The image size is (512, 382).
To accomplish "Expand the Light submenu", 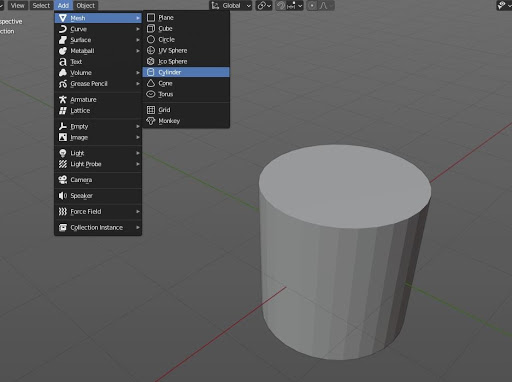I will pos(98,153).
